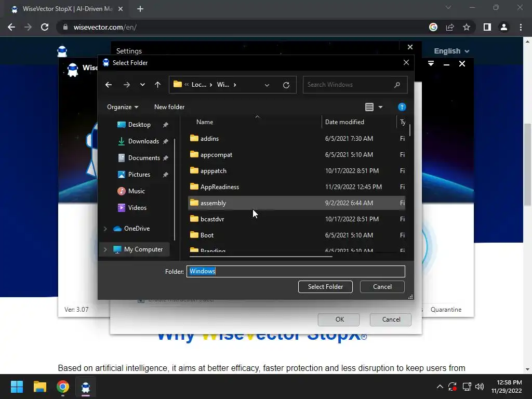Switch to WiseVector StopX taskbar icon

(x=86, y=387)
